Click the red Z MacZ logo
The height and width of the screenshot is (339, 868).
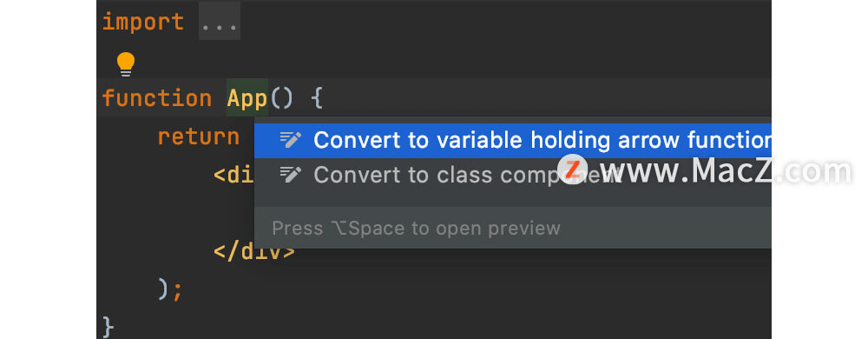point(572,169)
